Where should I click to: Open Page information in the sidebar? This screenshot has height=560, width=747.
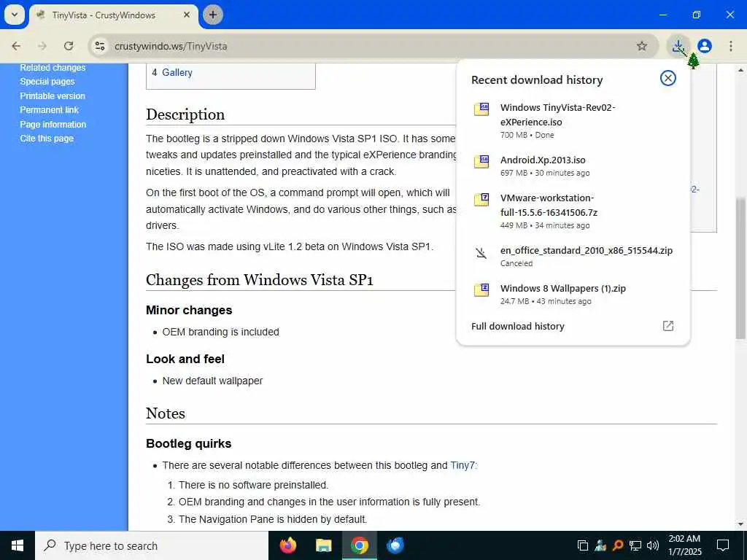coord(53,124)
